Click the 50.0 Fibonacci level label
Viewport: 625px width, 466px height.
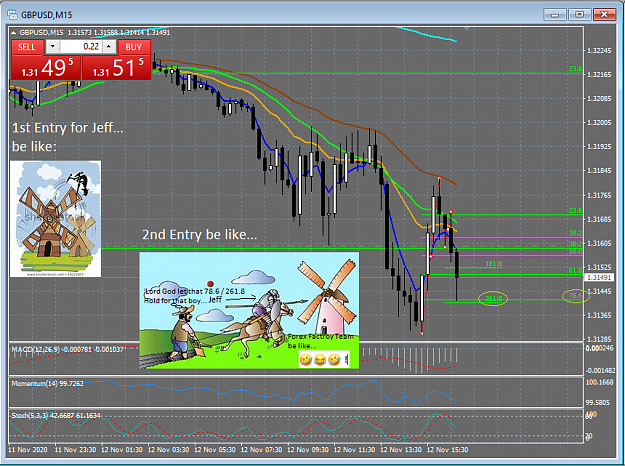pos(575,252)
